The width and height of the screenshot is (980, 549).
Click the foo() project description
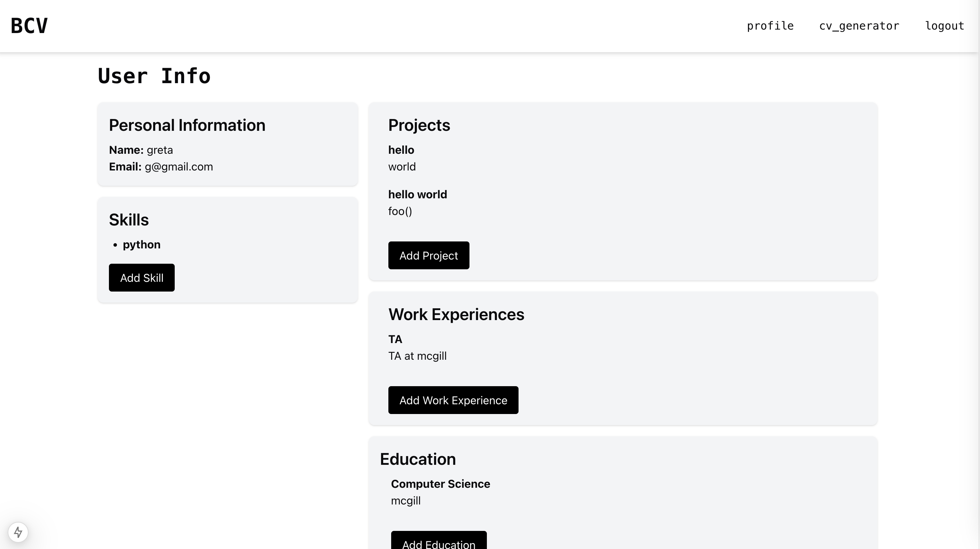pos(400,211)
